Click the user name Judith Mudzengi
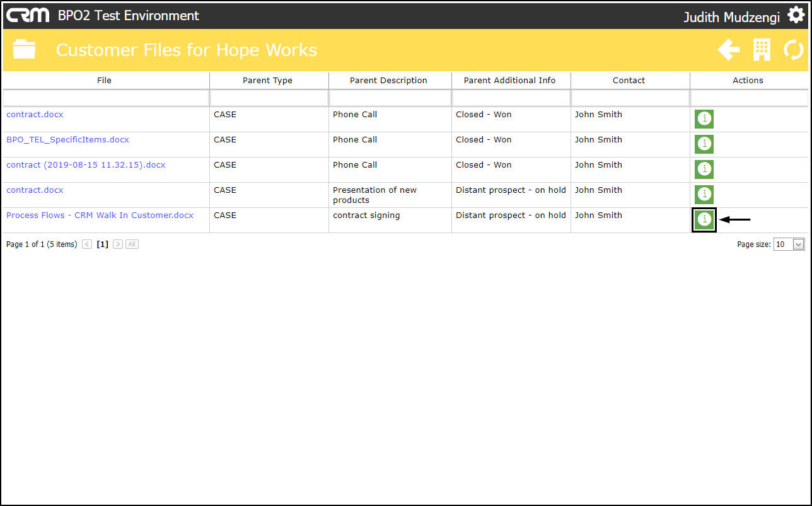Screen dimensions: 812x506 pyautogui.click(x=732, y=17)
